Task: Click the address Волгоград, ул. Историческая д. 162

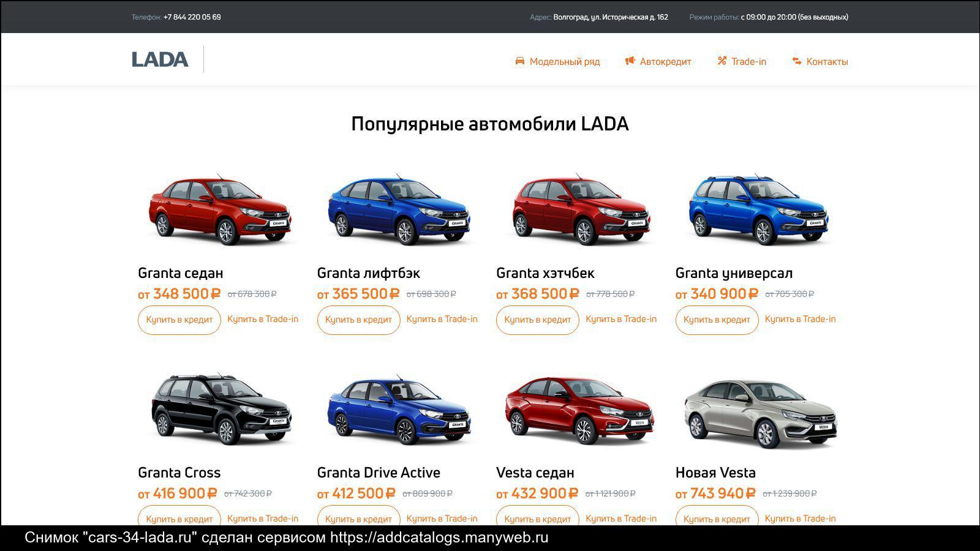Action: pos(611,17)
